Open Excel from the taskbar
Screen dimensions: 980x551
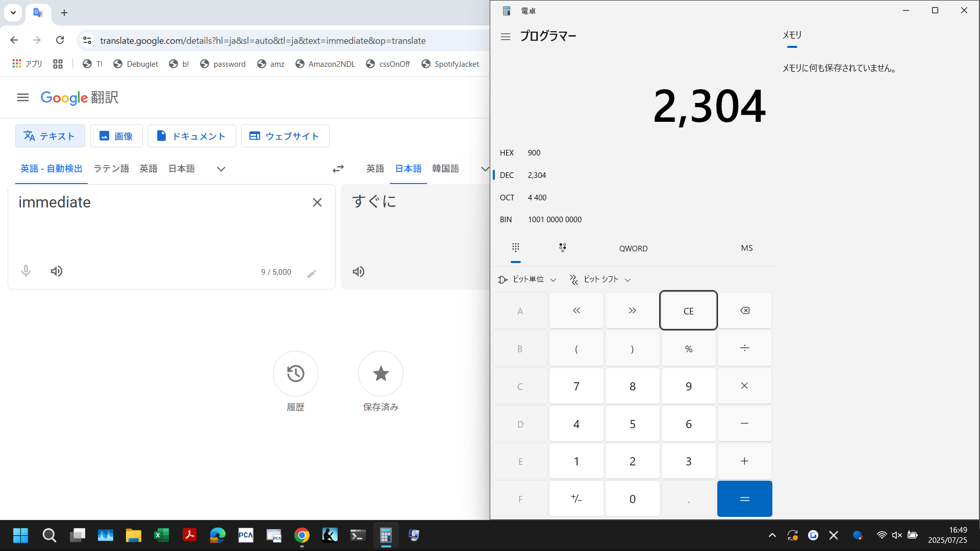point(161,535)
